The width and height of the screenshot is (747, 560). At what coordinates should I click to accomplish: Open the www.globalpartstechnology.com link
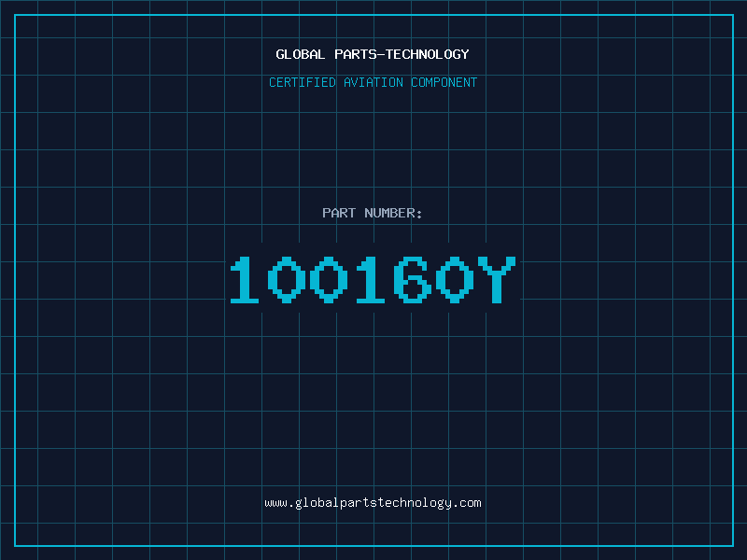coord(373,503)
